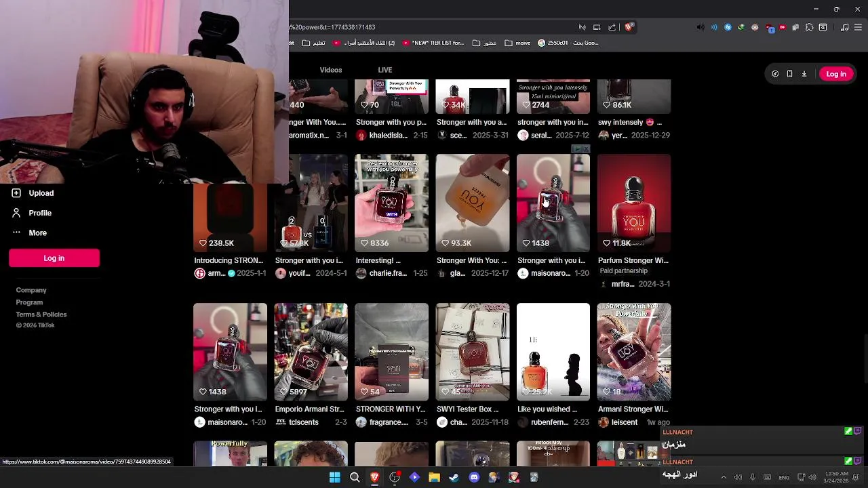Open the عطور bookmarks folder
The image size is (868, 488).
(x=484, y=43)
